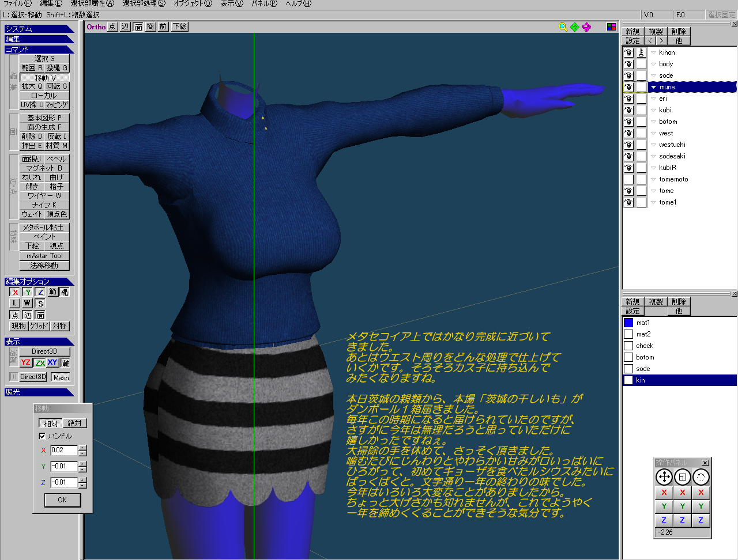The width and height of the screenshot is (738, 560).
Task: Click the blue mat1 color swatch
Action: point(628,323)
